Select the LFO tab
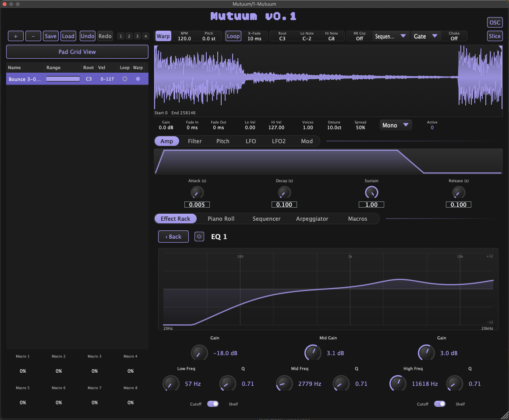509x420 pixels. click(251, 141)
